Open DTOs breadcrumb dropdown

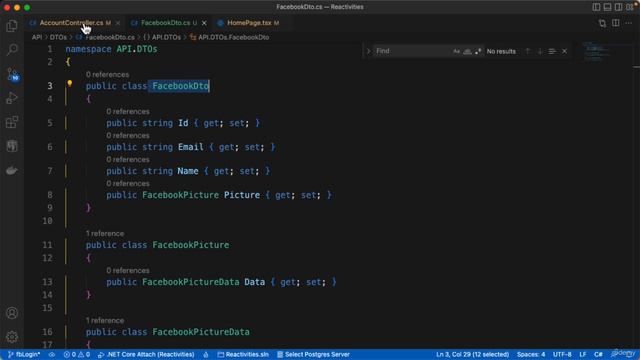click(x=58, y=37)
